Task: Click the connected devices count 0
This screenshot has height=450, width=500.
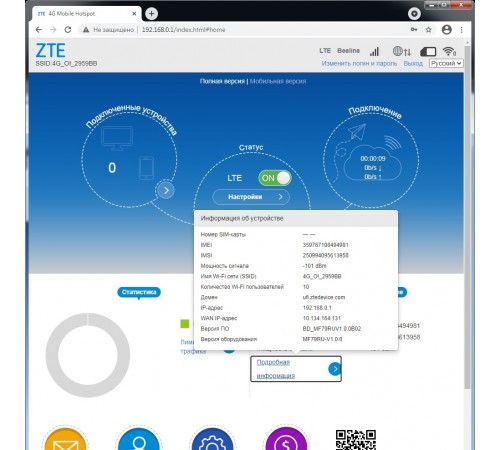Action: [x=112, y=168]
